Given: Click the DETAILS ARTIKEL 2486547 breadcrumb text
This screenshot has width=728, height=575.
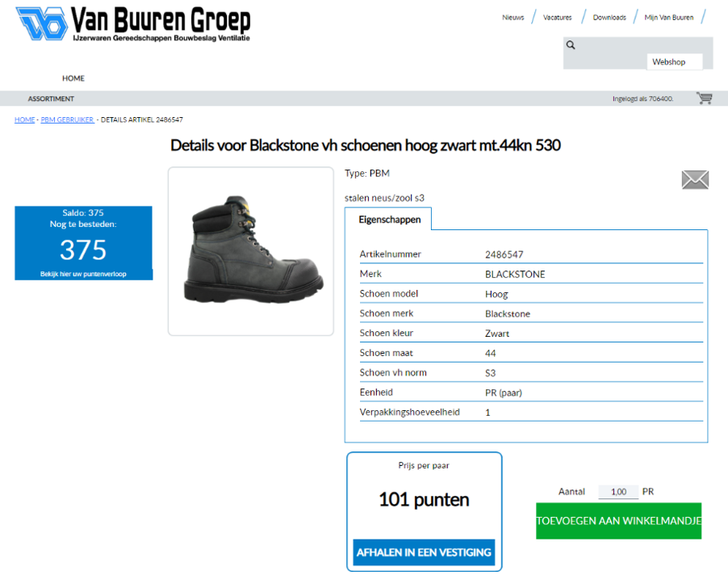Looking at the screenshot, I should click(x=142, y=120).
